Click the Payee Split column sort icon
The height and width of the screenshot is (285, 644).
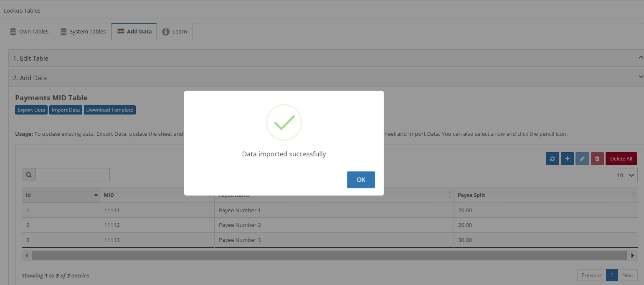(634, 195)
